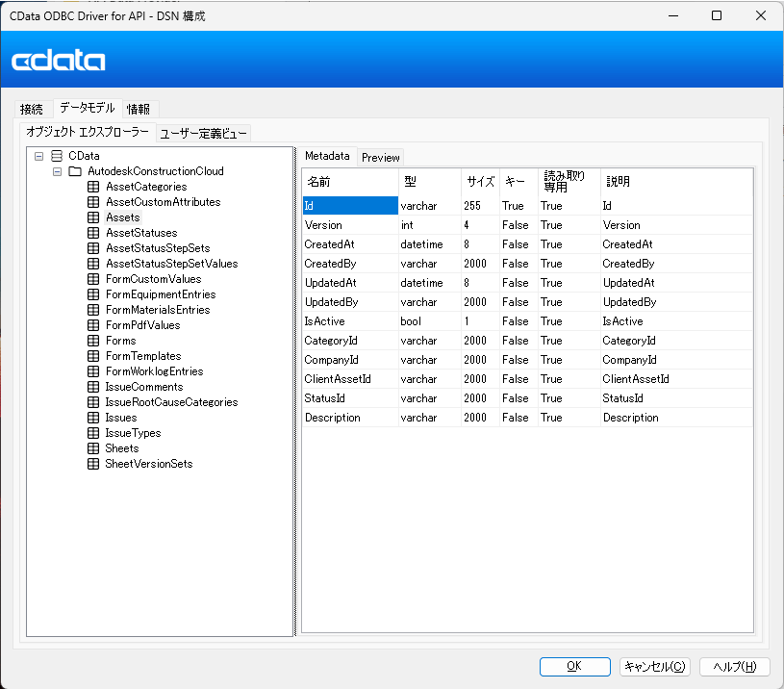Click the キャンセル(C) button

655,667
